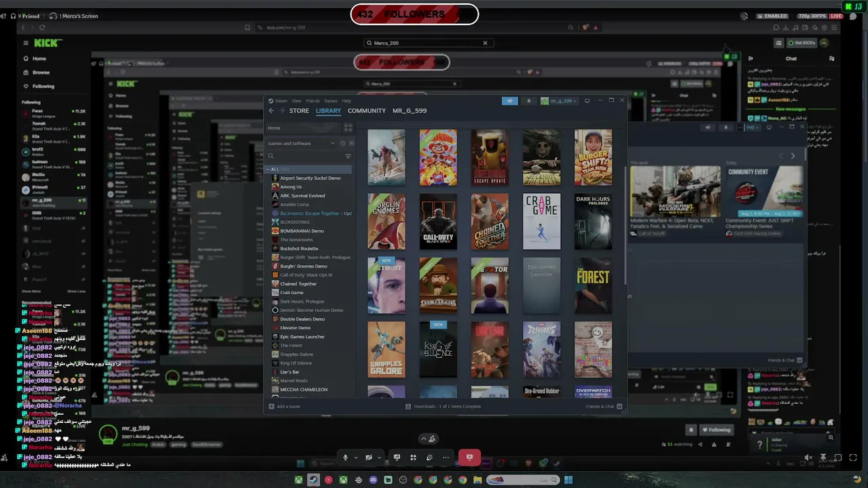Image resolution: width=868 pixels, height=488 pixels.
Task: Open Kick sidebar hamburger menu
Action: tap(26, 43)
